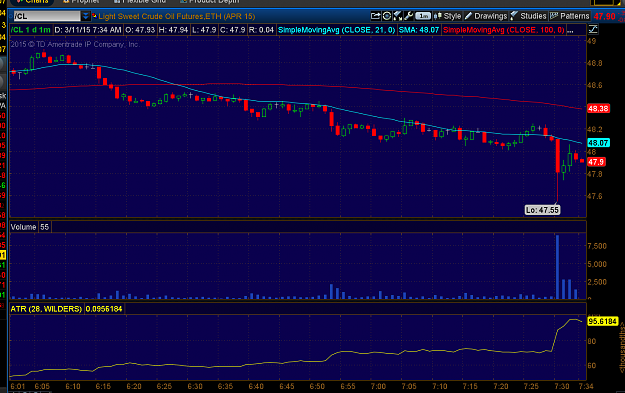Click the red 47.9 last price label
Image resolution: width=625 pixels, height=393 pixels.
[596, 162]
